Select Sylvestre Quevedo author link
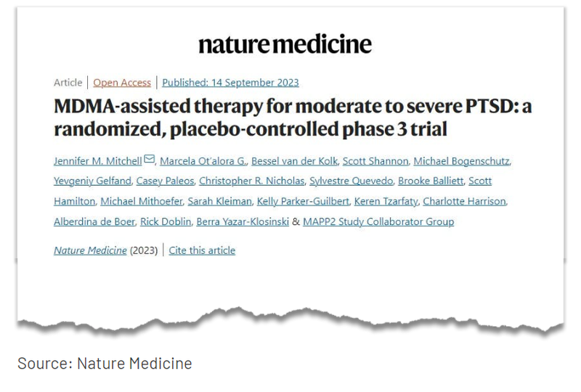This screenshot has height=392, width=581. pyautogui.click(x=352, y=181)
